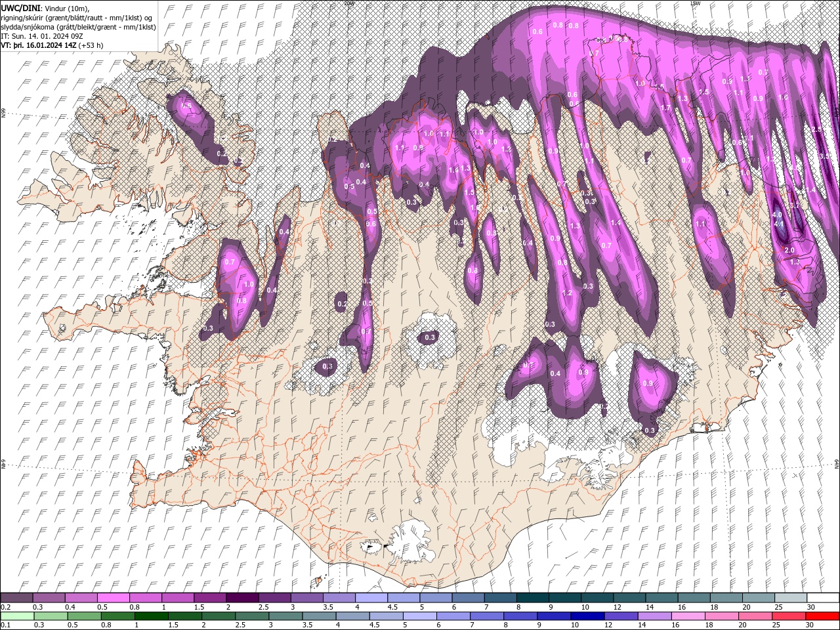Click lower legend swatch between 12 and 14

tap(620, 616)
